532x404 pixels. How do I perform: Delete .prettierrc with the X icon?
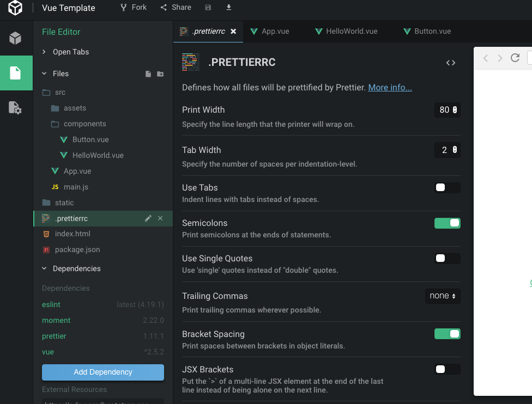pos(160,219)
